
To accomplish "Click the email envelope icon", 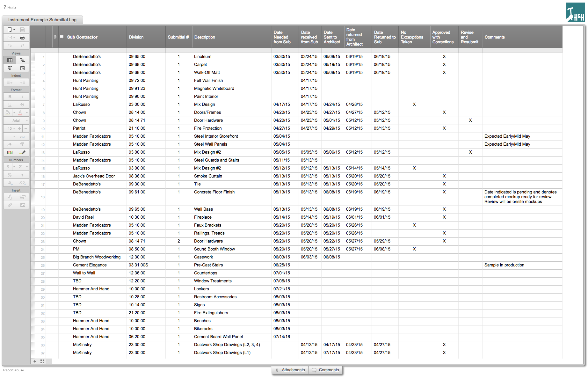I will [10, 38].
